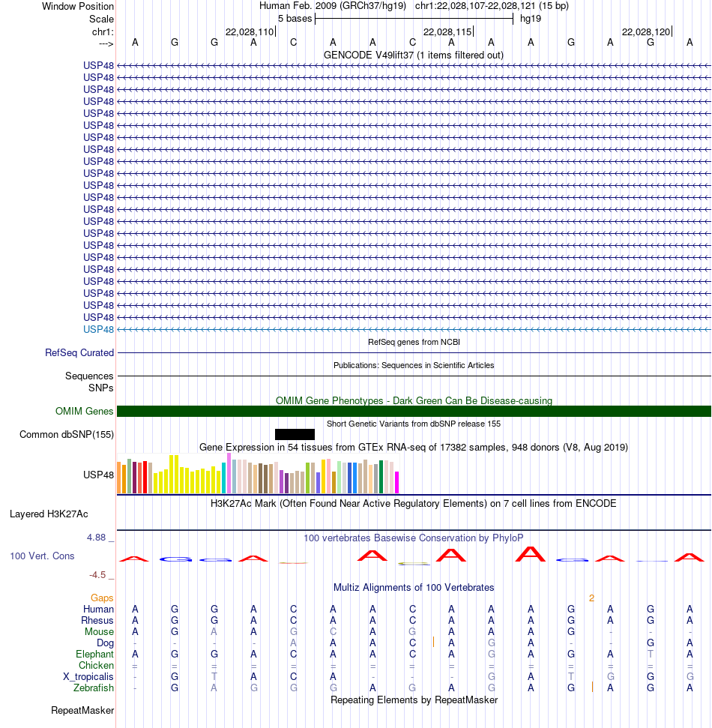Click the Common dbSNP(155) label
Image resolution: width=712 pixels, height=728 pixels.
67,435
